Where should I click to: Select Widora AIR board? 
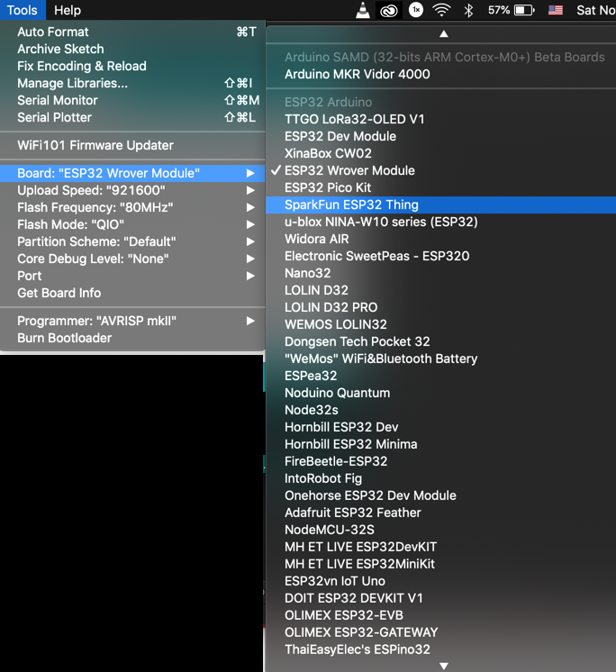pos(440,239)
